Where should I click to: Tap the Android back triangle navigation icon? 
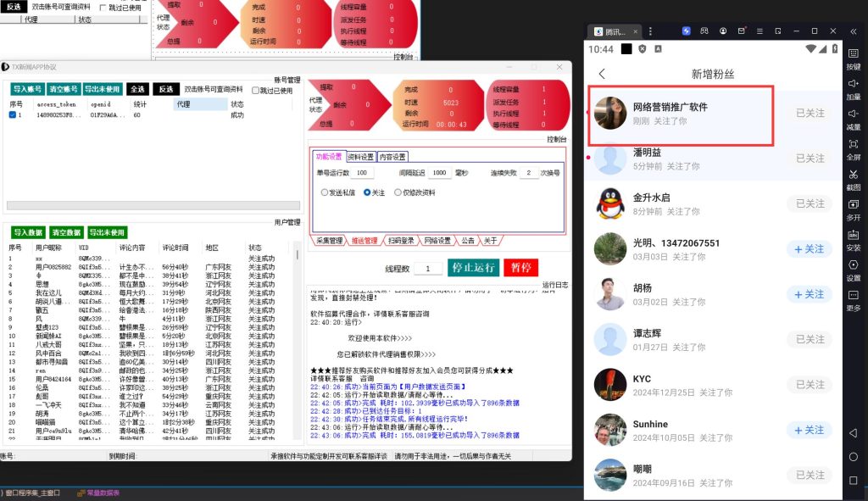tap(853, 432)
